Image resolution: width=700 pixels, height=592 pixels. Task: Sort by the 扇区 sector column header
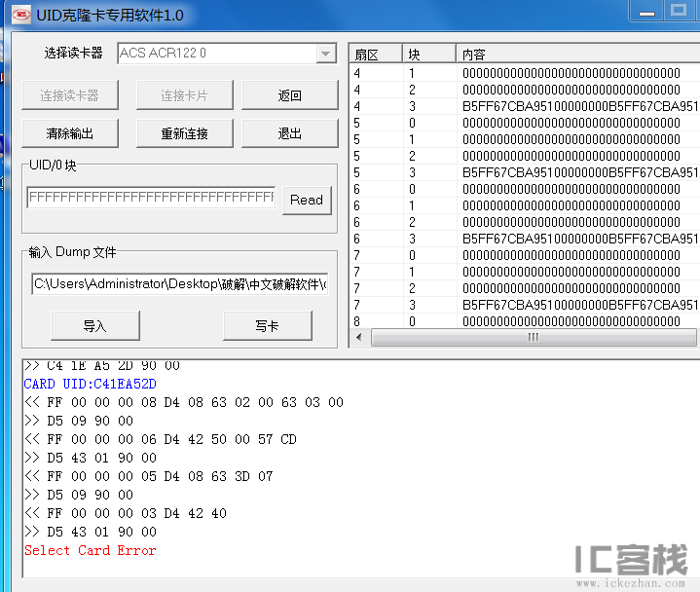tap(375, 55)
